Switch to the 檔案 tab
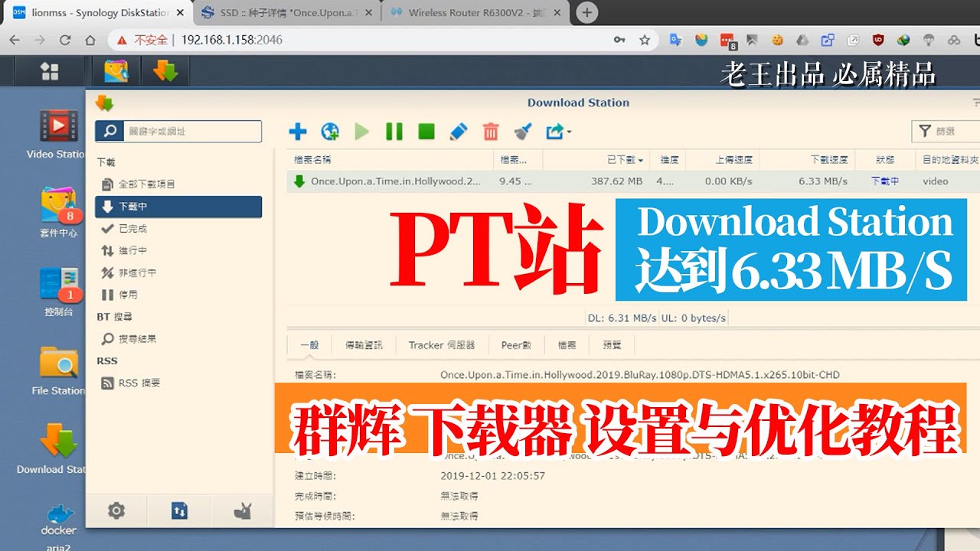Viewport: 980px width, 551px height. coord(567,345)
